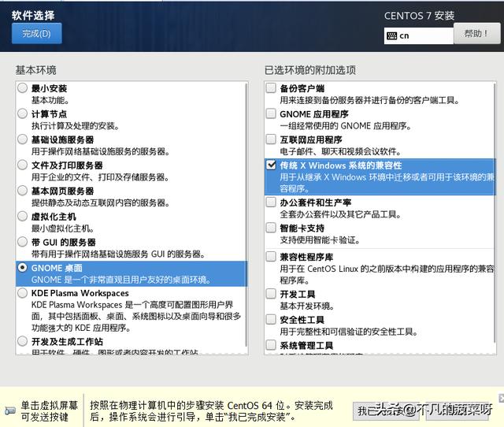Choose 带 GUI 的服务器 option
The height and width of the screenshot is (427, 504).
click(x=22, y=243)
